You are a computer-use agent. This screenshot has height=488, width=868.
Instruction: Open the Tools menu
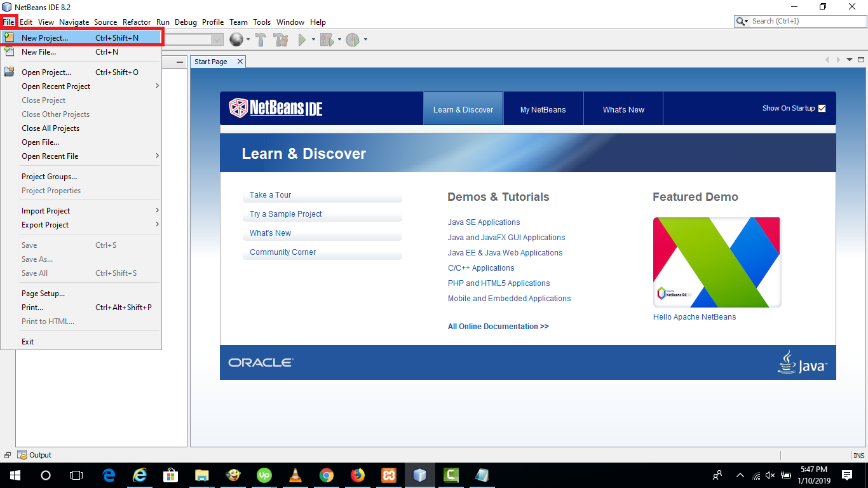262,22
